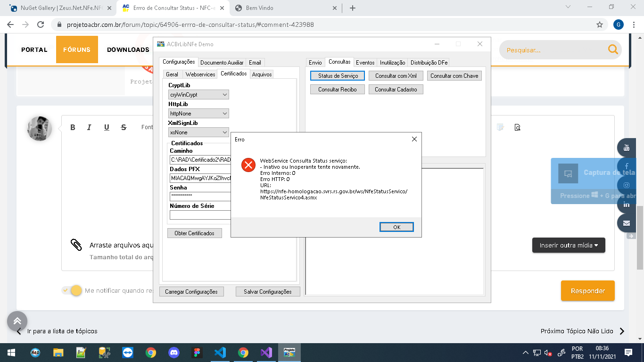Image resolution: width=644 pixels, height=362 pixels.
Task: Click the email envelope side icon
Action: [x=627, y=223]
